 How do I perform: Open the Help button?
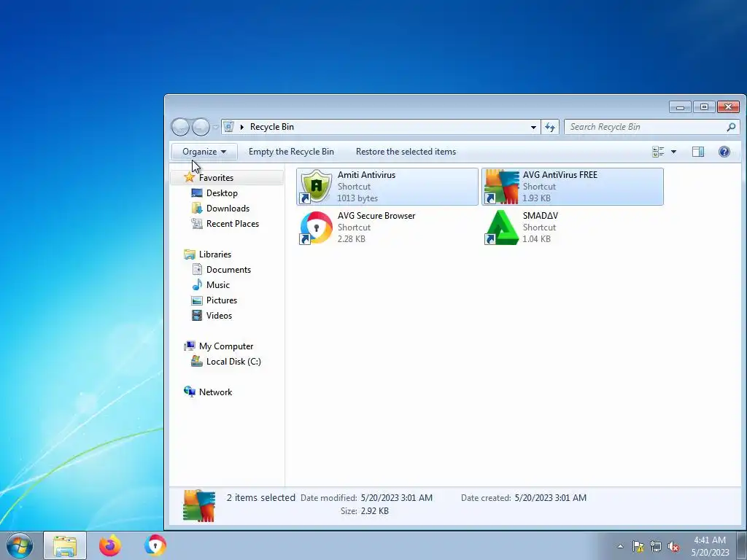pyautogui.click(x=724, y=152)
